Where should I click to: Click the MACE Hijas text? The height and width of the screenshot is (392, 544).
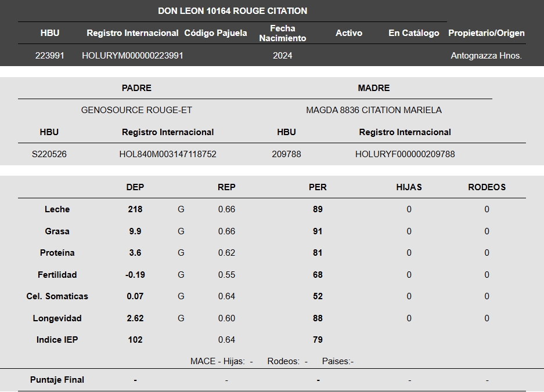pyautogui.click(x=222, y=361)
